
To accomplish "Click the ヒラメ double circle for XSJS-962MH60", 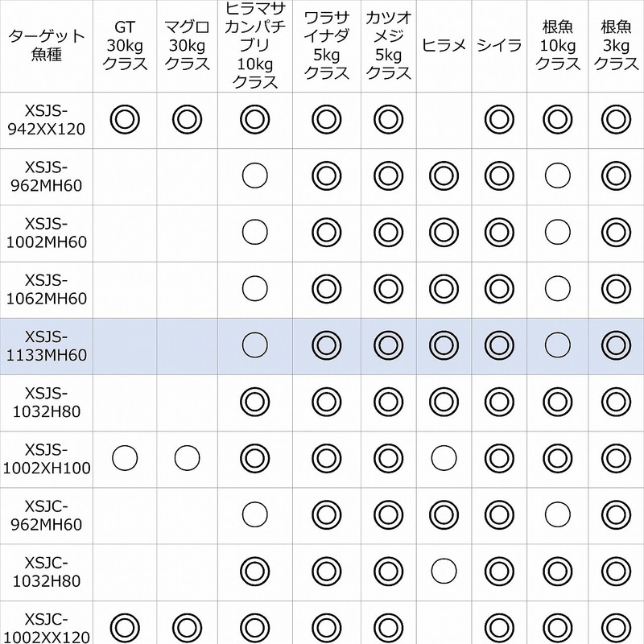I will (444, 175).
